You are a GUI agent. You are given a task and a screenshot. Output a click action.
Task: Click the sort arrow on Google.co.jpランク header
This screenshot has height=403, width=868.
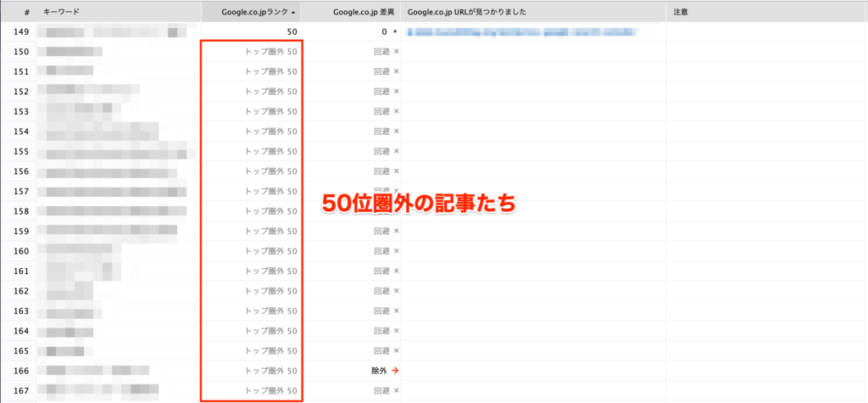tap(292, 12)
